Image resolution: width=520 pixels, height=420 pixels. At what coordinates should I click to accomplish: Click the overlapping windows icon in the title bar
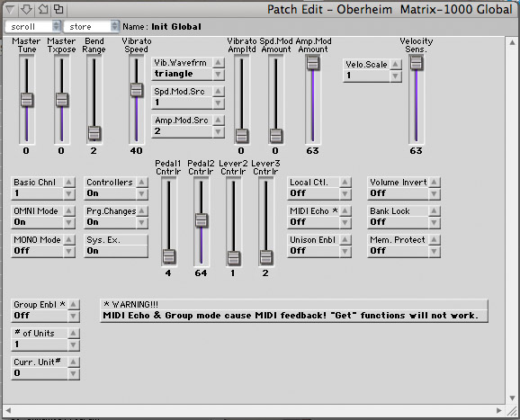(58, 9)
